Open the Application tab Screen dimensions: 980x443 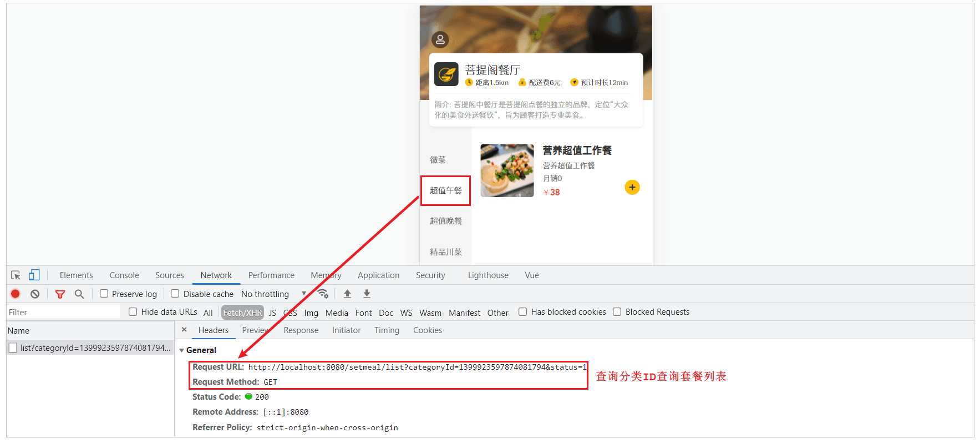tap(378, 275)
